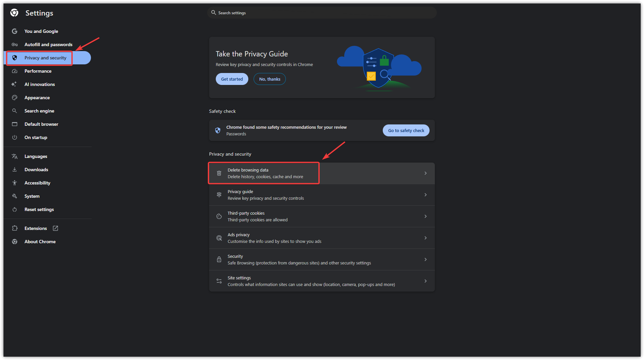Click the external link icon beside Extensions

55,228
